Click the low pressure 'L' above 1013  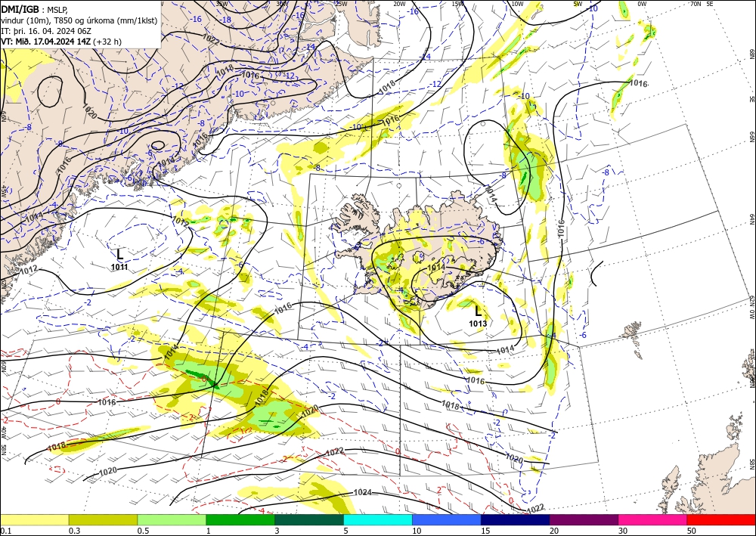[478, 311]
